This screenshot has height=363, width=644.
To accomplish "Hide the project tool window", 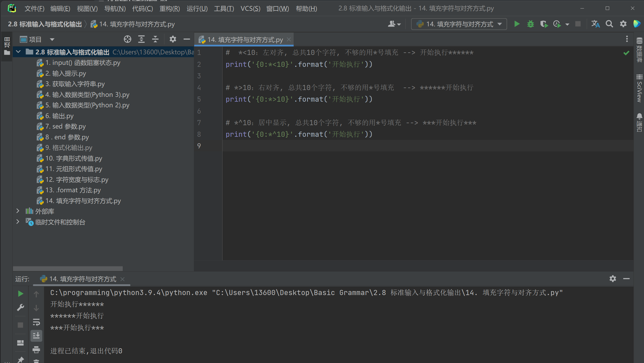I will coord(187,39).
